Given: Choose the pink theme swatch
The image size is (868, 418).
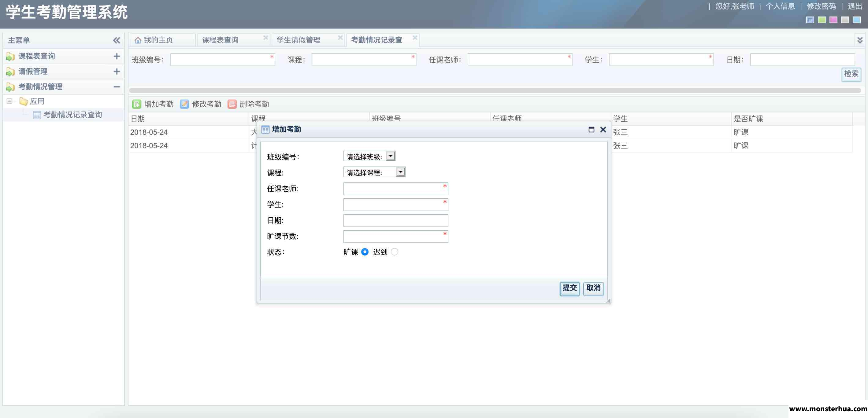Looking at the screenshot, I should tap(833, 20).
